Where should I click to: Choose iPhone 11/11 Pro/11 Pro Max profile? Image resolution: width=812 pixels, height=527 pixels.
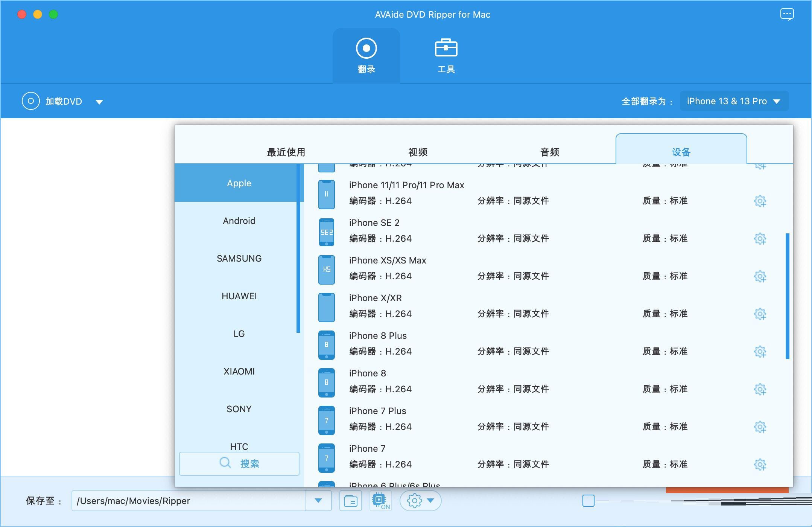pos(406,185)
